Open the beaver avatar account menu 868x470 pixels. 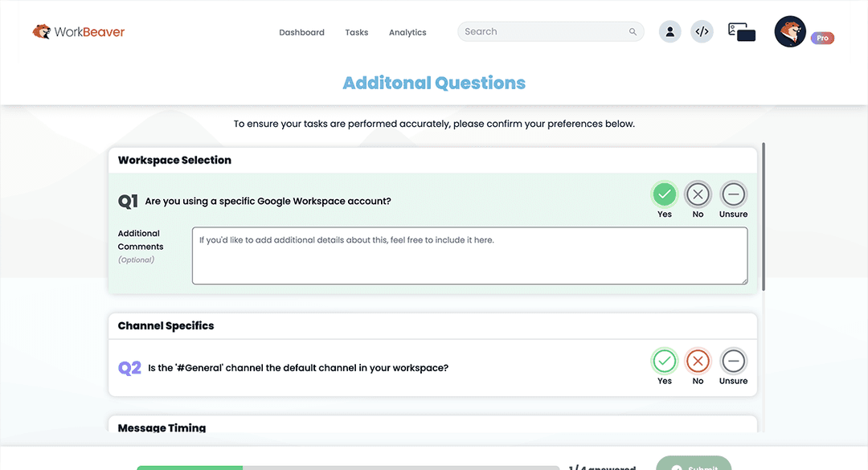[x=790, y=31]
